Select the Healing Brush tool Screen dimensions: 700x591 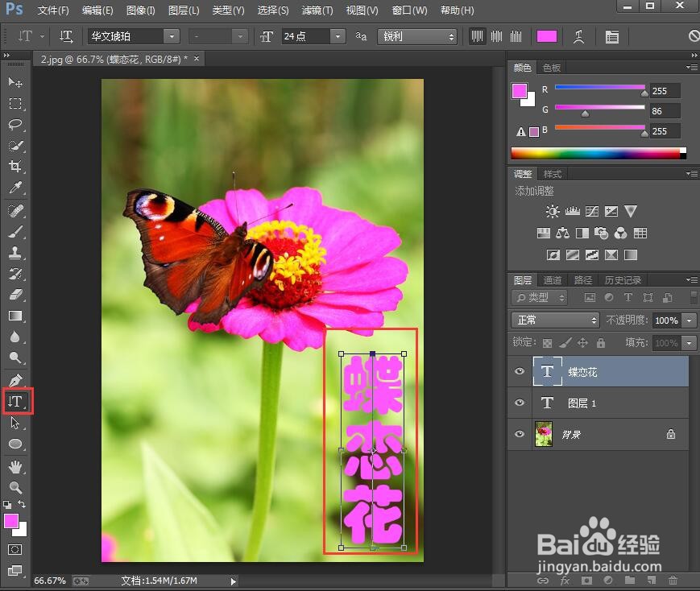coord(15,210)
